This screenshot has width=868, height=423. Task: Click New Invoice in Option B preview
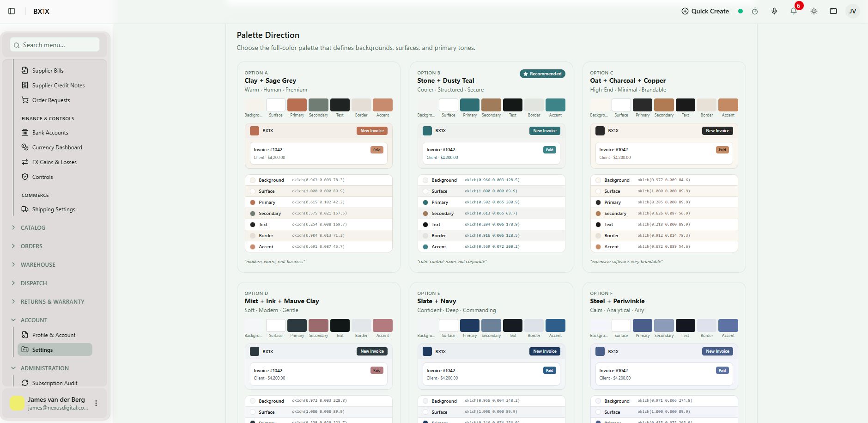[545, 131]
